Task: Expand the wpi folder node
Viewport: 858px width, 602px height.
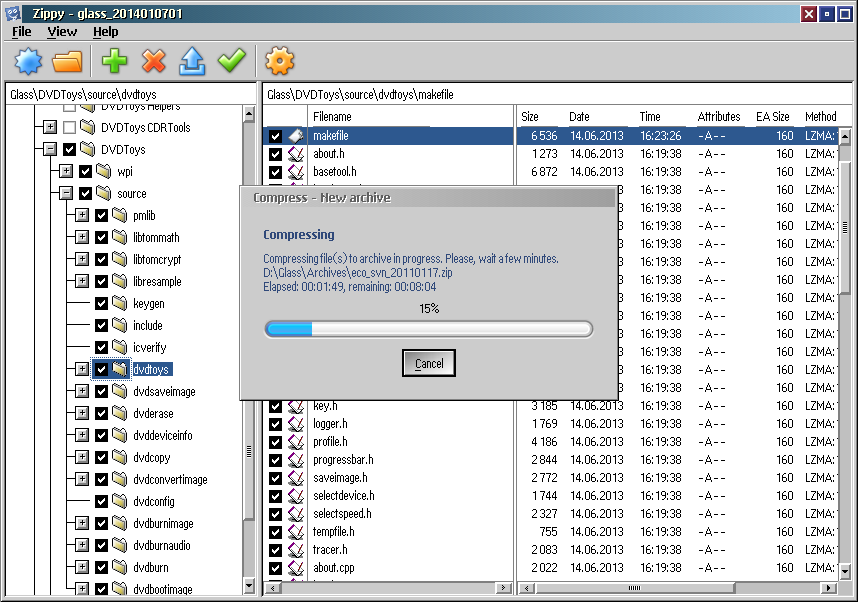Action: tap(66, 172)
